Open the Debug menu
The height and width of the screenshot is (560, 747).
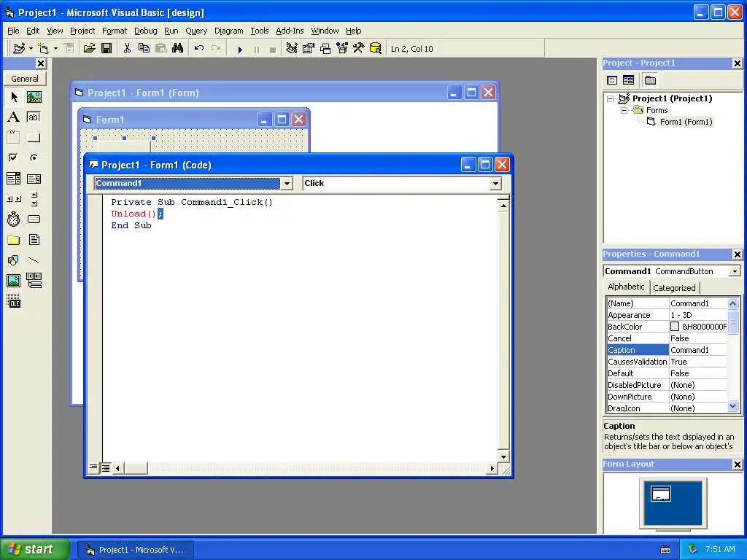pyautogui.click(x=145, y=31)
